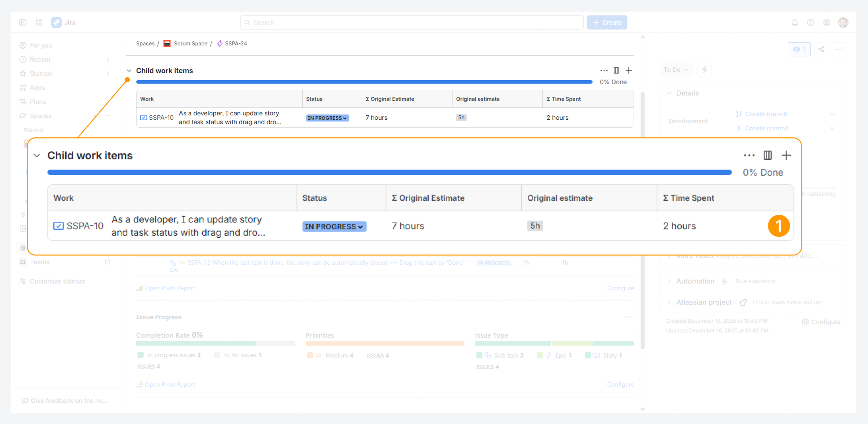Screen dimensions: 868x424
Task: Click Give feedback link at sidebar bottom
Action: pos(65,401)
